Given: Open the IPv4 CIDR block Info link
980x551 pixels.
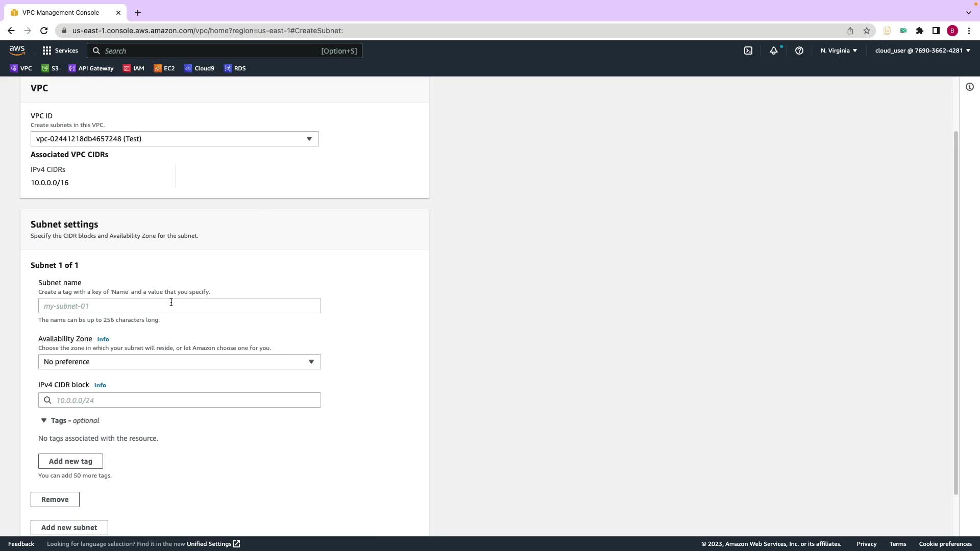Looking at the screenshot, I should click(100, 385).
